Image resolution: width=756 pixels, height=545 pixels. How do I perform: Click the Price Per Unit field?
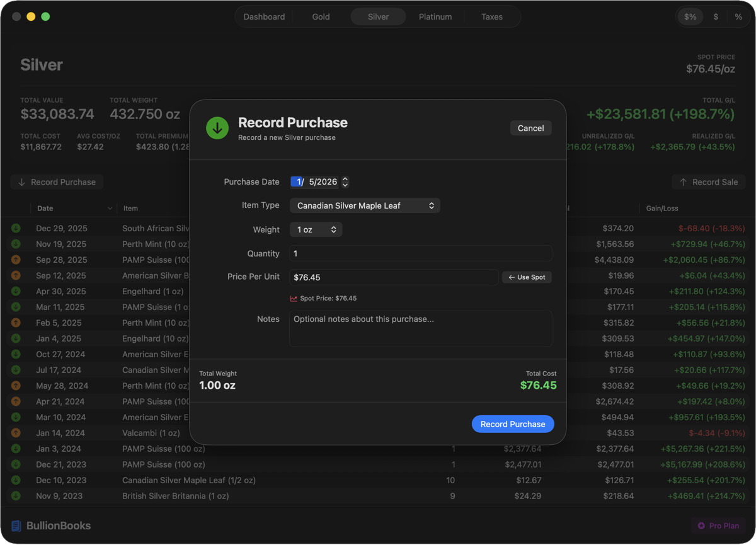(x=394, y=277)
